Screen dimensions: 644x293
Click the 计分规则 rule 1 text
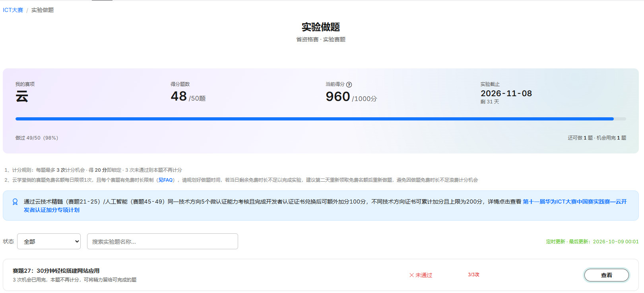click(93, 170)
